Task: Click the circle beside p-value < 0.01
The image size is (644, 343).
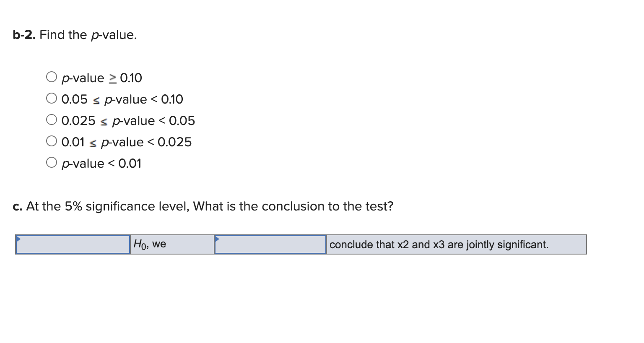Action: (x=52, y=161)
